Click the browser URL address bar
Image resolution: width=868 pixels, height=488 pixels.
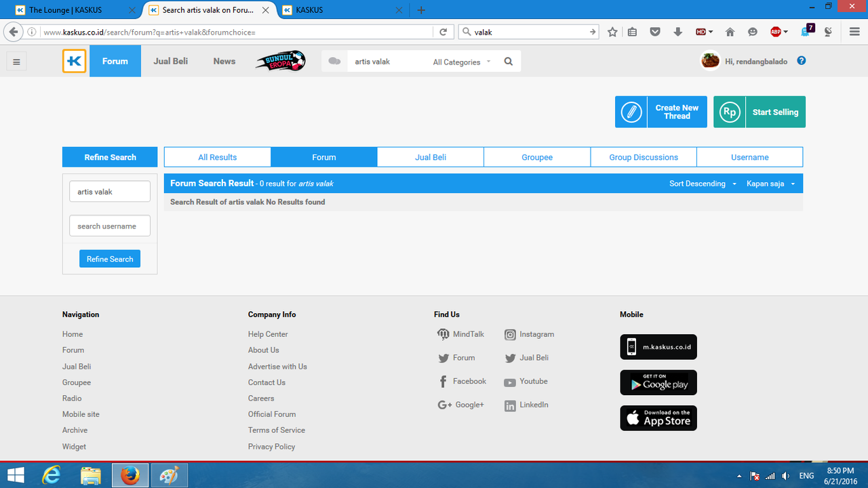(236, 32)
